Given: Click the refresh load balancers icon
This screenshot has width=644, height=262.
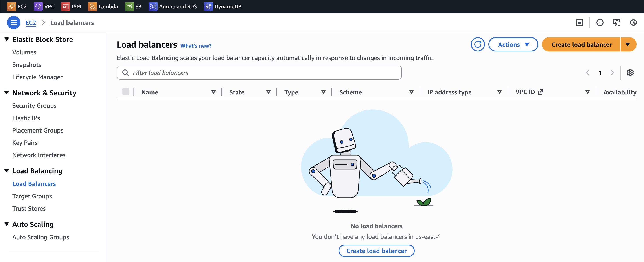Looking at the screenshot, I should [478, 45].
